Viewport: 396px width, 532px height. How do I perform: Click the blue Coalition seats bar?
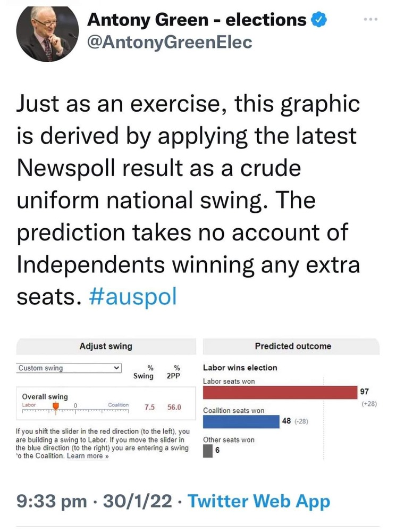click(241, 421)
